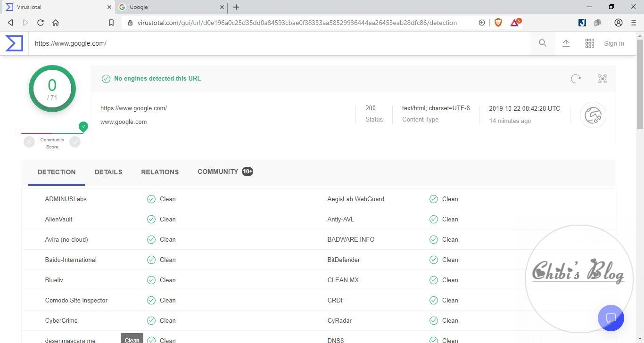Click the VirusTotal logo icon
The height and width of the screenshot is (343, 644).
[14, 43]
